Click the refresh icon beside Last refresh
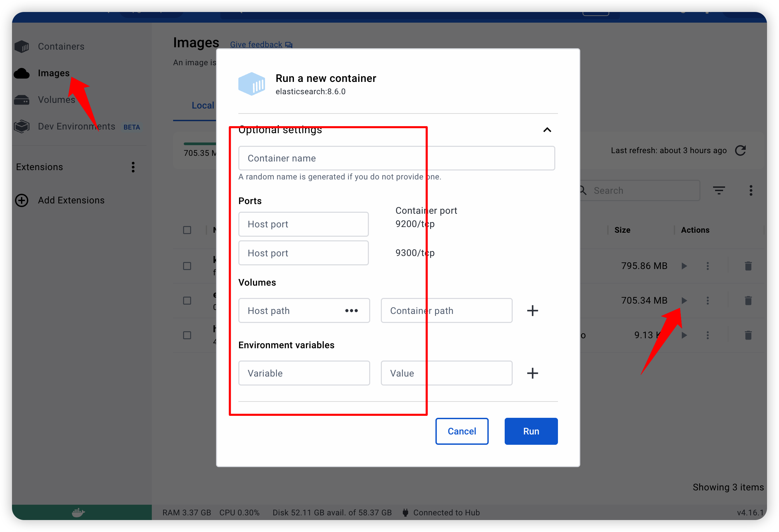The image size is (779, 532). (x=740, y=150)
